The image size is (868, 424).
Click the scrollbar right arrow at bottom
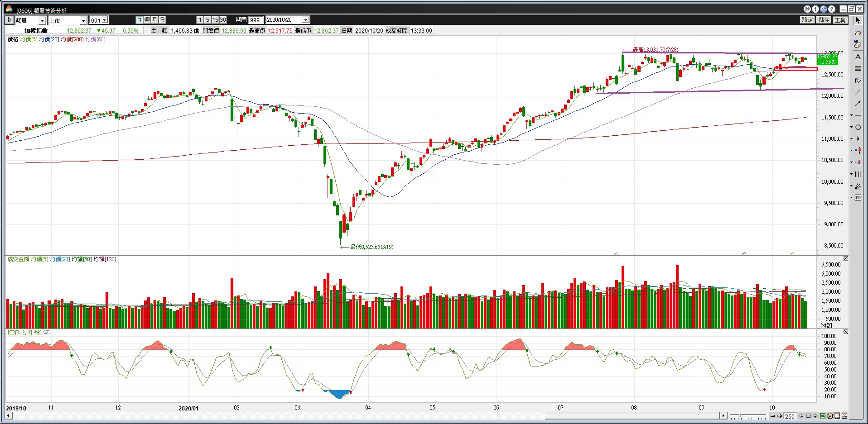click(x=723, y=415)
